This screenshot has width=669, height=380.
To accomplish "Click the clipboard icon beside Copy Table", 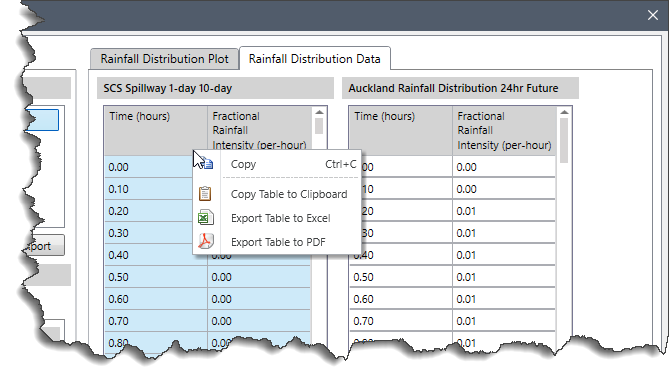I will tap(205, 194).
